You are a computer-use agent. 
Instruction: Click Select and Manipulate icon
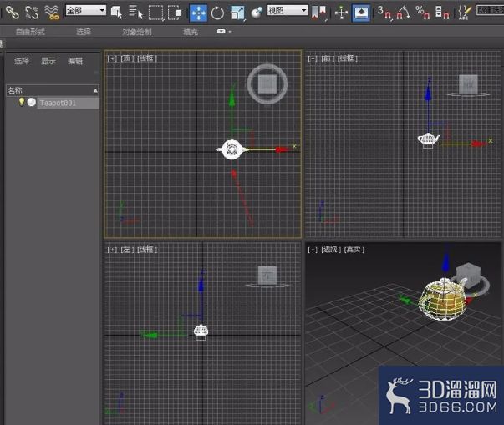pyautogui.click(x=341, y=13)
